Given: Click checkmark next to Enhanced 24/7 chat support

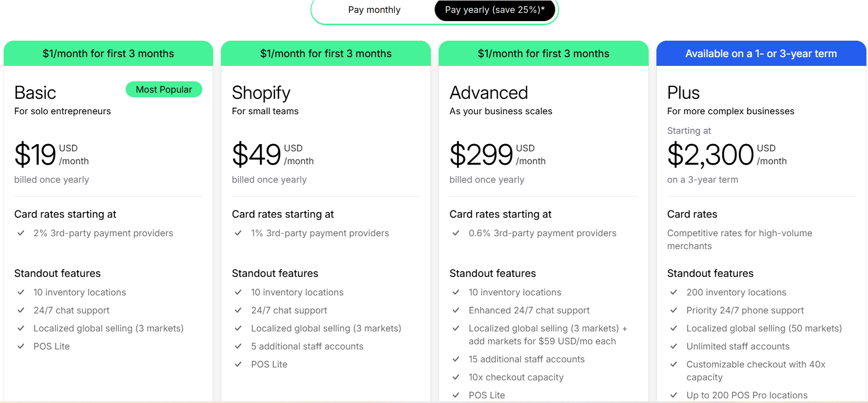Looking at the screenshot, I should [456, 310].
